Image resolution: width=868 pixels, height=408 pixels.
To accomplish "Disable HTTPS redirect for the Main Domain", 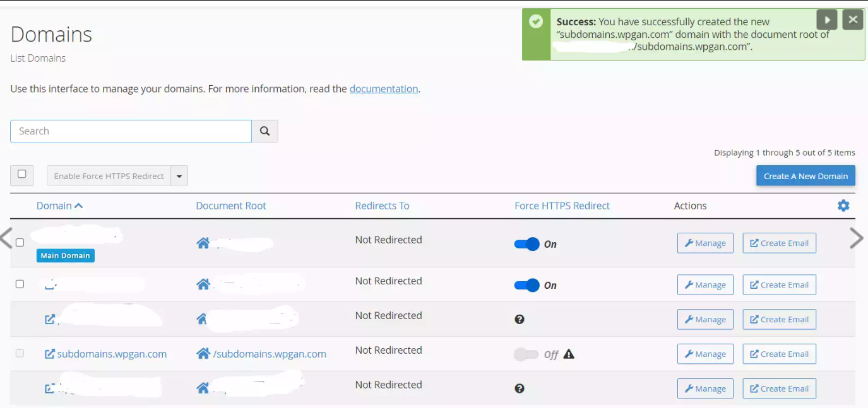I will (x=529, y=244).
